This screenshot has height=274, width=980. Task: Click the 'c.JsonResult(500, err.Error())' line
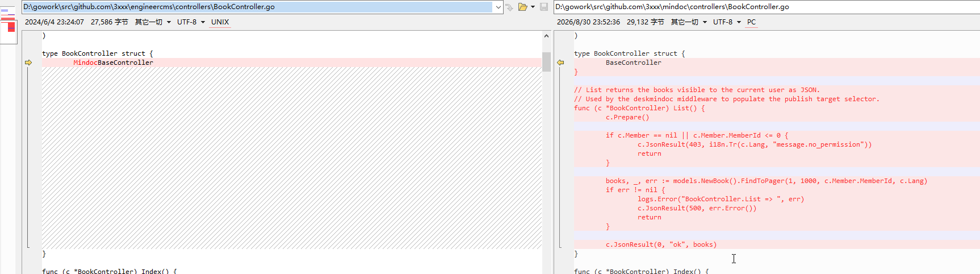[x=697, y=208]
